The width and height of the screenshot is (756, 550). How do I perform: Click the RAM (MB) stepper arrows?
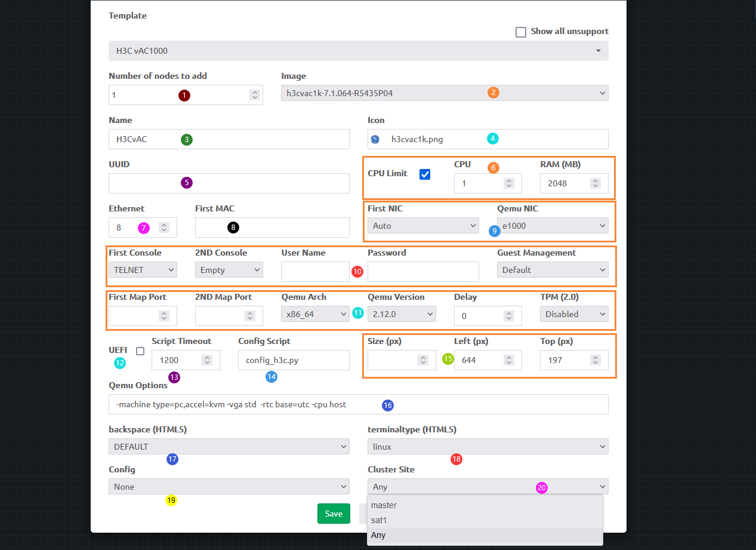(595, 183)
